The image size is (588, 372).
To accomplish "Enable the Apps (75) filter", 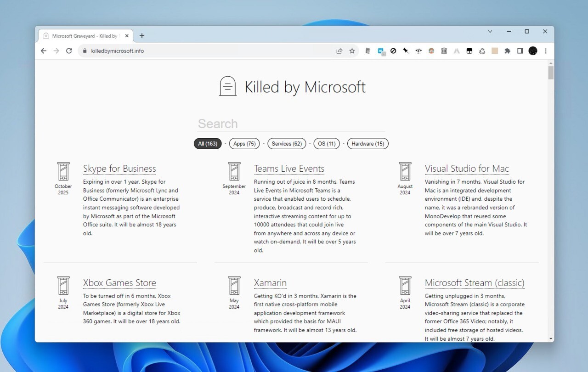I will pos(244,143).
